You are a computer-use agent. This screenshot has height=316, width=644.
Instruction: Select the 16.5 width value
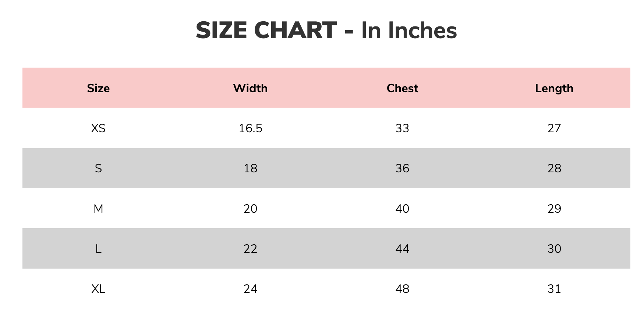(250, 128)
